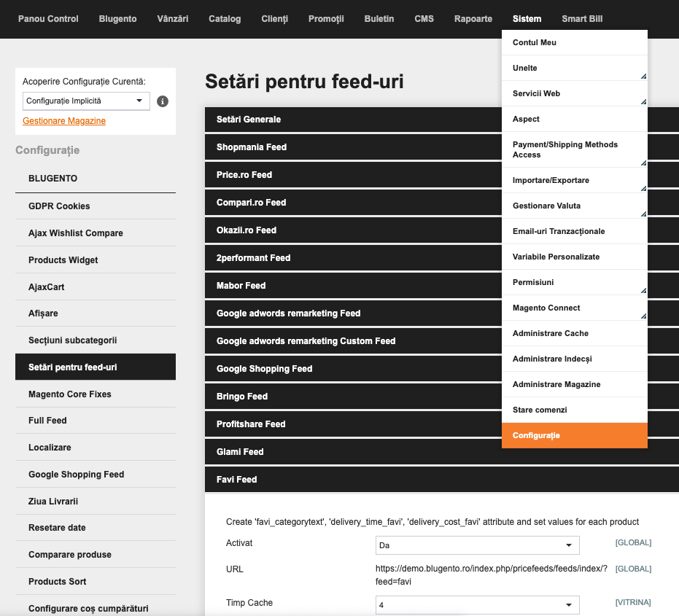
Task: Open Ziua Livrarii settings
Action: click(96, 501)
